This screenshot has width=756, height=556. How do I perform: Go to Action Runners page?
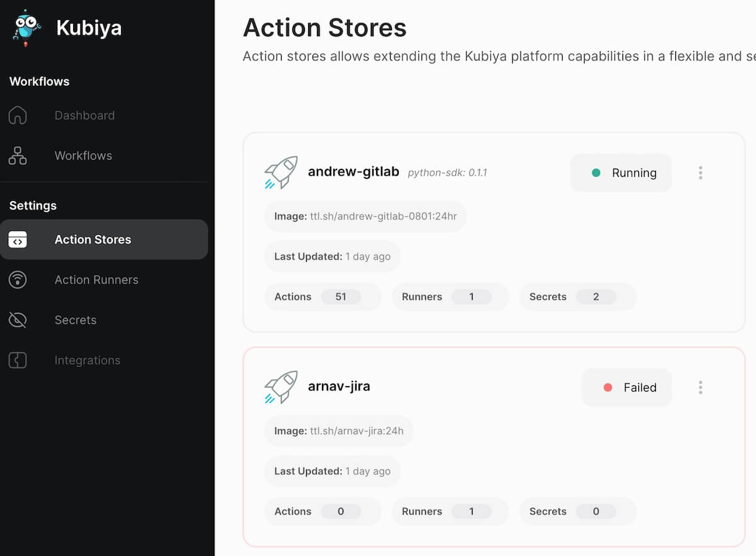point(96,280)
